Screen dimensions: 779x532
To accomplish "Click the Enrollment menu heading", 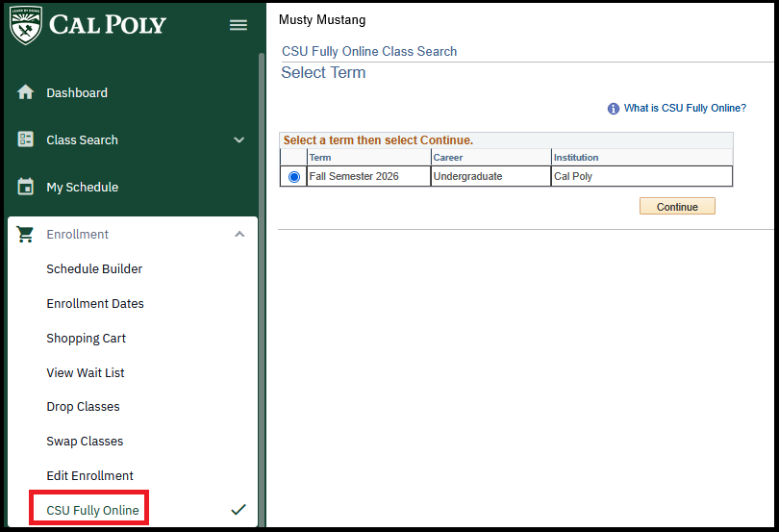I will [78, 234].
